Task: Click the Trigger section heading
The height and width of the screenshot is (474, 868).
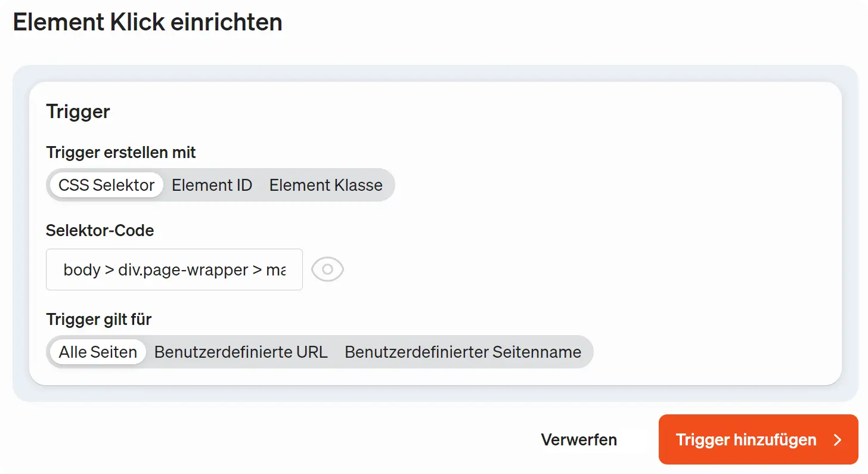Action: [x=78, y=111]
